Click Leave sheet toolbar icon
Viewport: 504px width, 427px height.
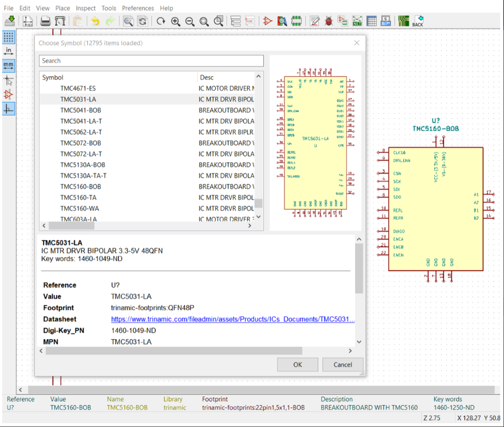250,21
